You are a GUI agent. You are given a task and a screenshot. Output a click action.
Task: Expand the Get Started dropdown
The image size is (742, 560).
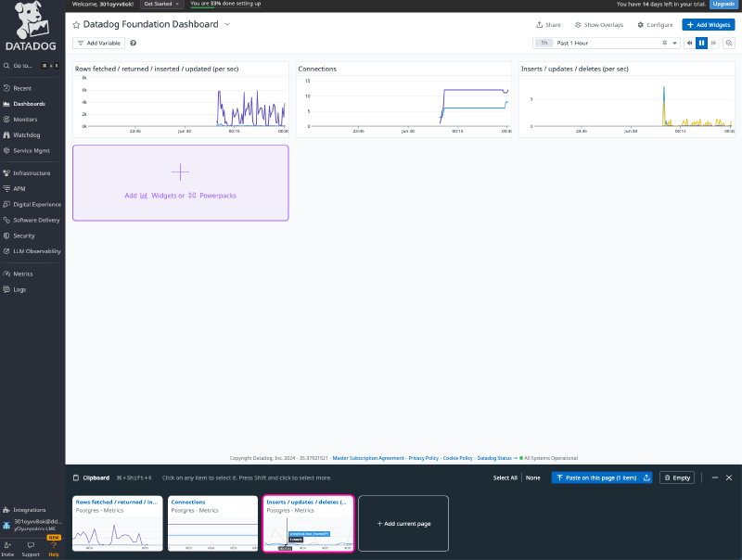(x=161, y=4)
